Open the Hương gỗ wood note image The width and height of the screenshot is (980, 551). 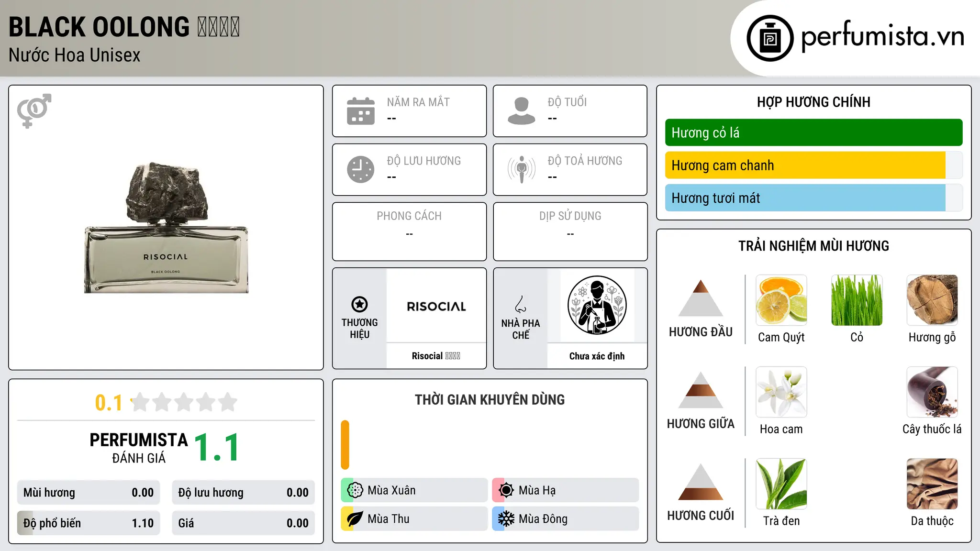pyautogui.click(x=932, y=300)
